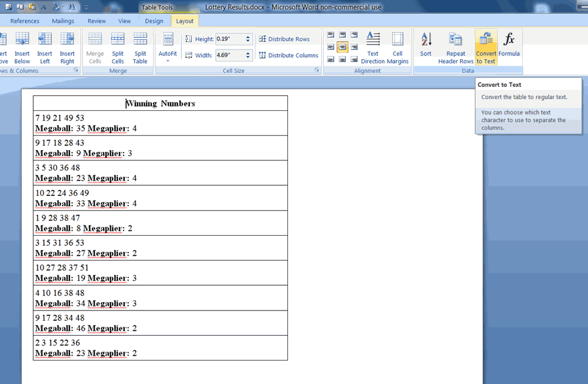Increase table row Height with up arrow
Image resolution: width=588 pixels, height=384 pixels.
248,37
